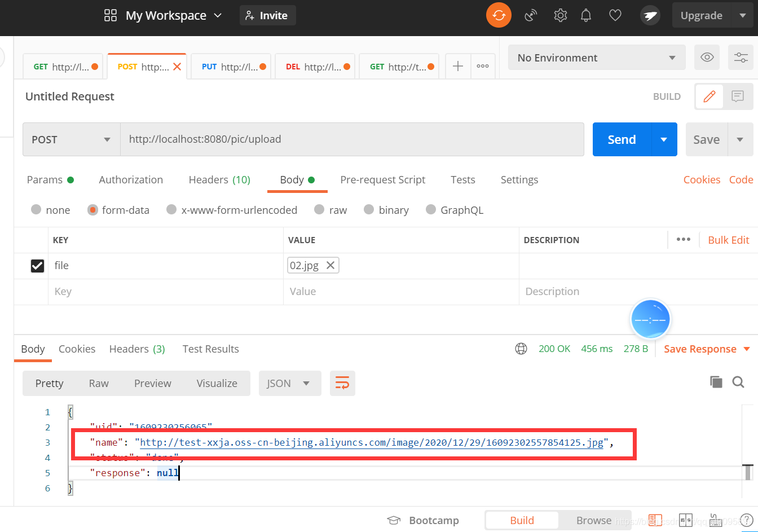Open the POST method dropdown
The width and height of the screenshot is (758, 532).
(x=72, y=139)
